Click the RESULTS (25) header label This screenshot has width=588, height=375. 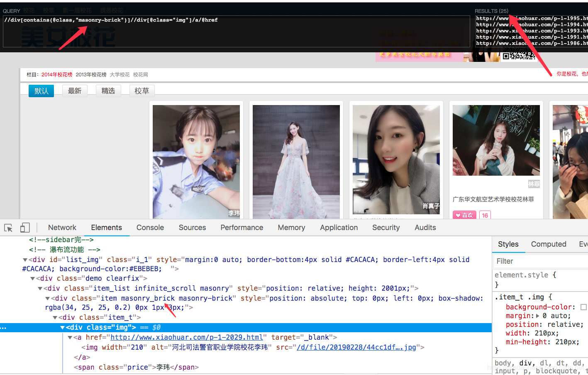click(x=491, y=11)
